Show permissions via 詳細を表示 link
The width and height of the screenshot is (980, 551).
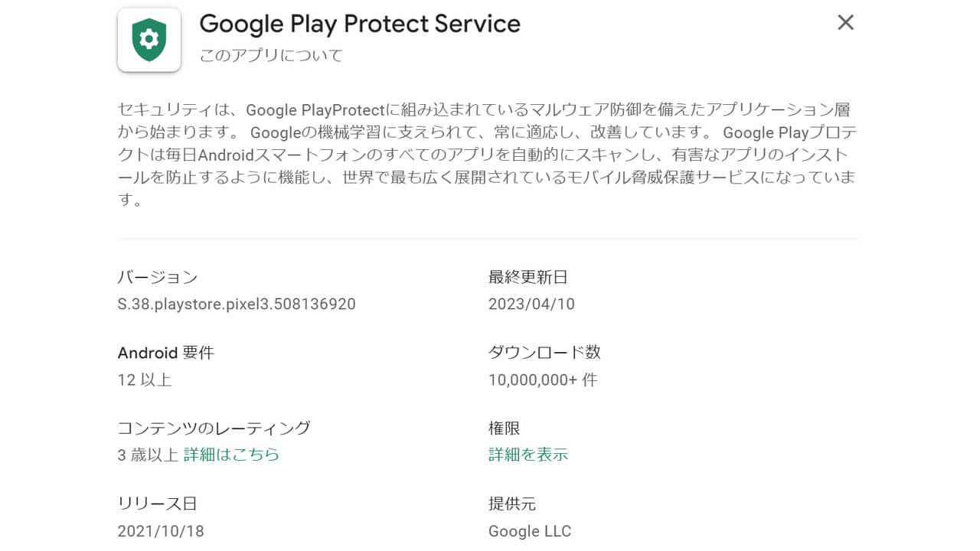528,454
